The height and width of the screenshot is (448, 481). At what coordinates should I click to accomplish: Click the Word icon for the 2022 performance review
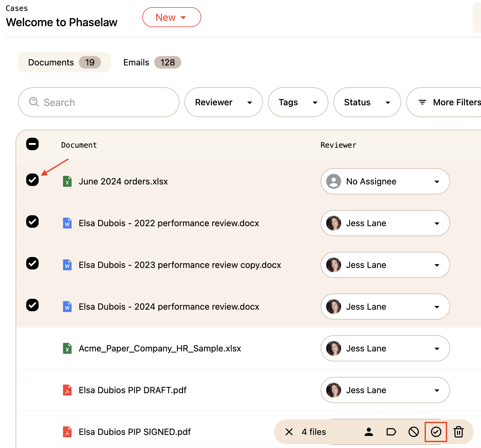[x=67, y=223]
